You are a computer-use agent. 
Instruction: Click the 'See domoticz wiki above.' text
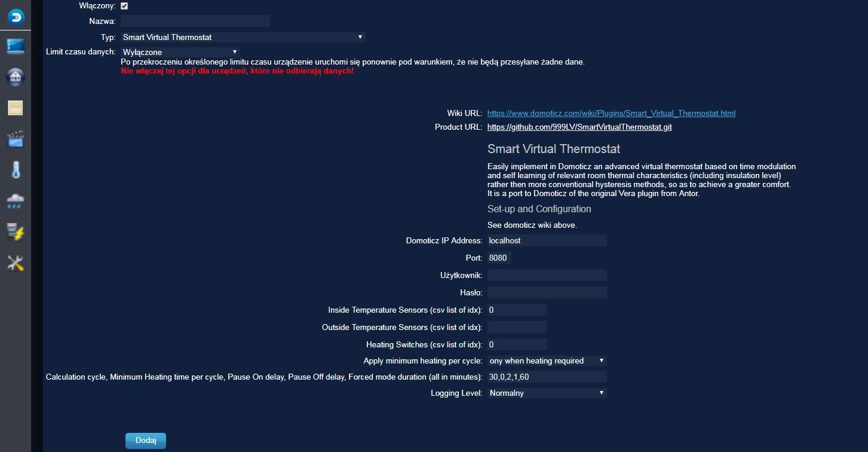click(x=532, y=225)
